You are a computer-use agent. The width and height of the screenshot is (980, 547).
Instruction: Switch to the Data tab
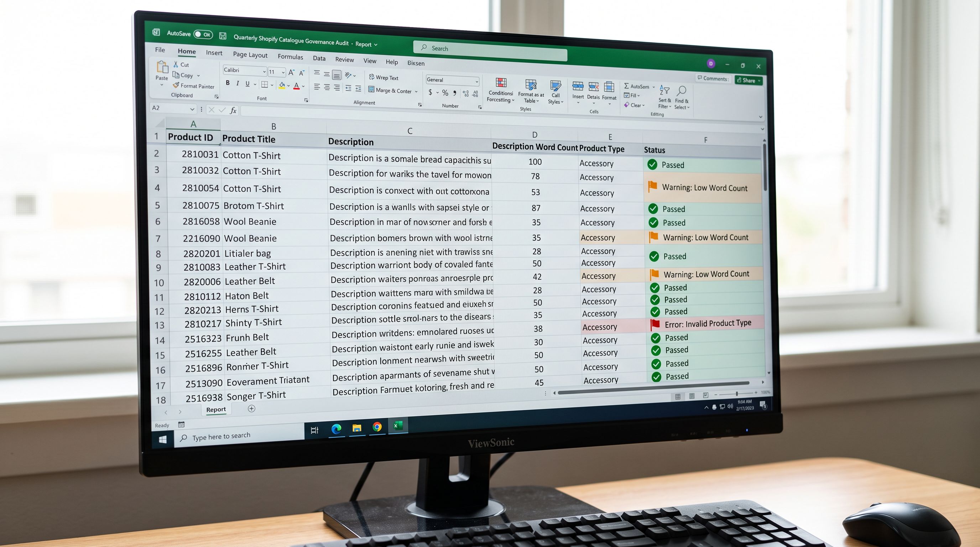point(319,58)
